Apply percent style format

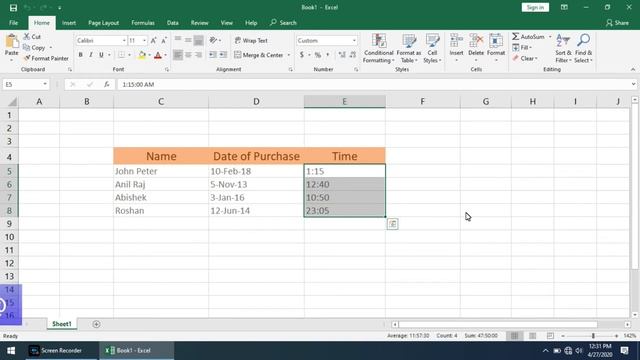318,55
